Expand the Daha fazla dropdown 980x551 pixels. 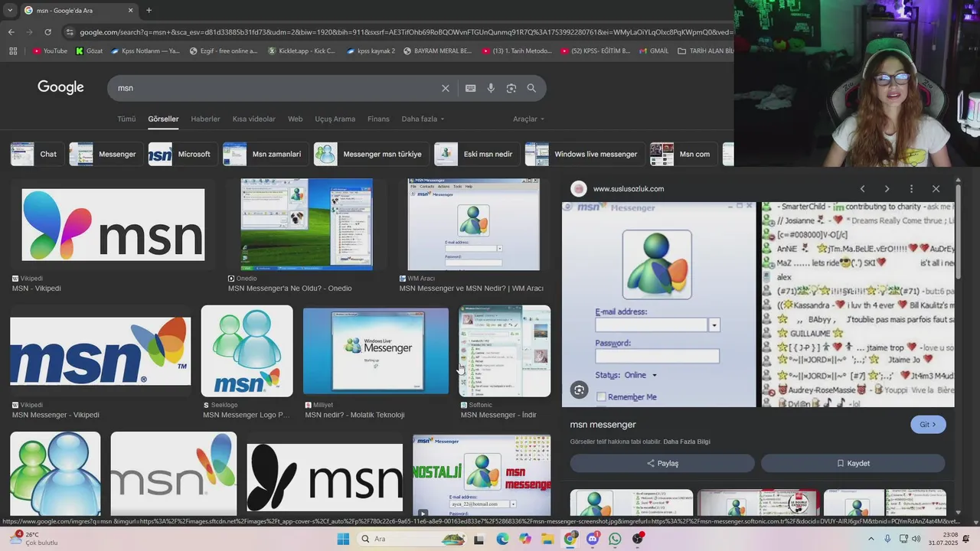(423, 119)
